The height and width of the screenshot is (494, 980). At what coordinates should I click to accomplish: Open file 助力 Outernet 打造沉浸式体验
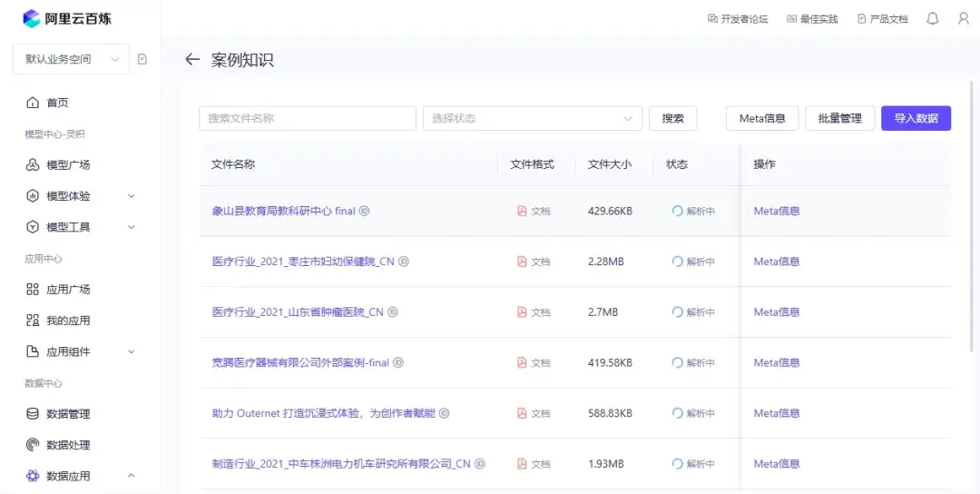(323, 413)
